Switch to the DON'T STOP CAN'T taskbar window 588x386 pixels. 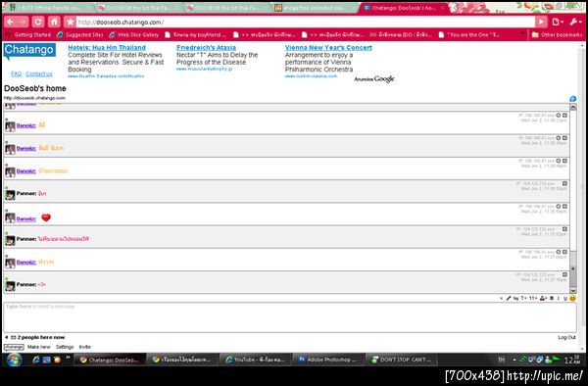[x=401, y=360]
